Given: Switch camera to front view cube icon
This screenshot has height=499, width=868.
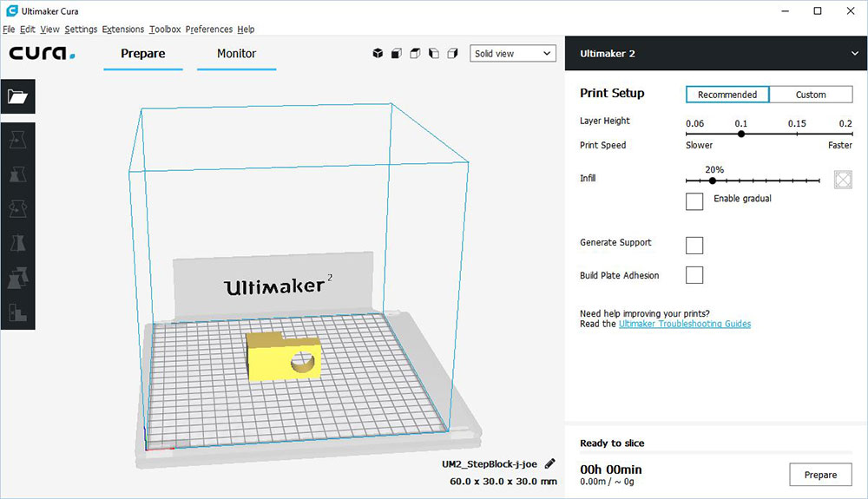Looking at the screenshot, I should (x=397, y=54).
